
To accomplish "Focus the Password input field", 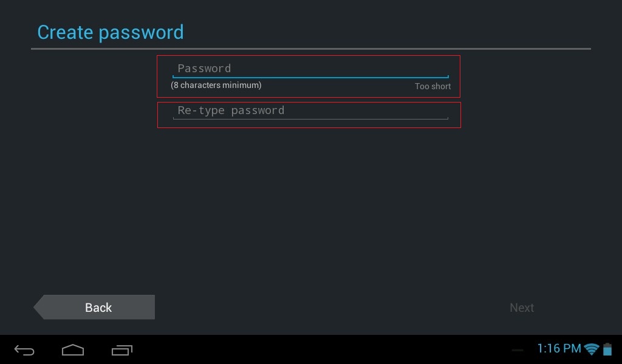I will (310, 69).
